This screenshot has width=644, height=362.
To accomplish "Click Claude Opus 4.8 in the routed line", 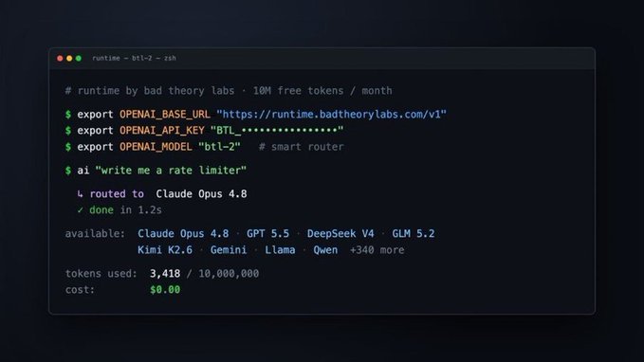I will (201, 193).
